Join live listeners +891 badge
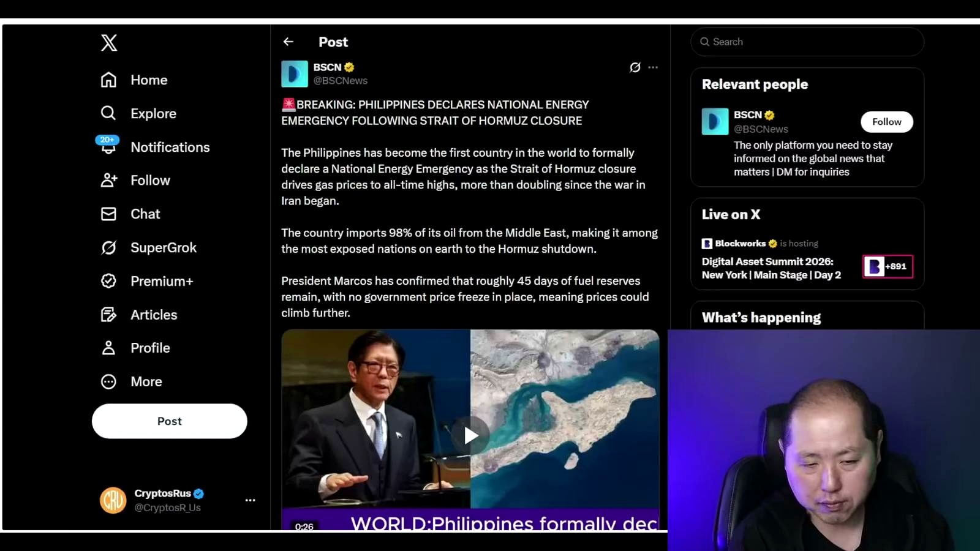 tap(888, 266)
